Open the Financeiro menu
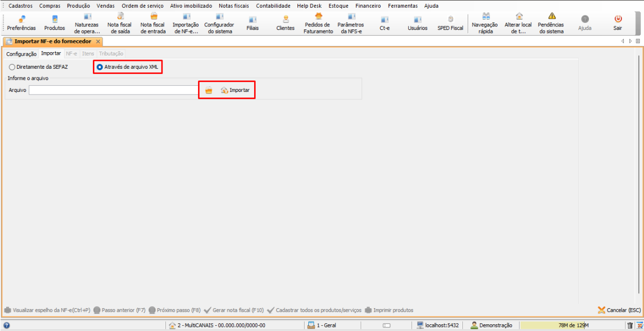The height and width of the screenshot is (331, 644). tap(368, 6)
